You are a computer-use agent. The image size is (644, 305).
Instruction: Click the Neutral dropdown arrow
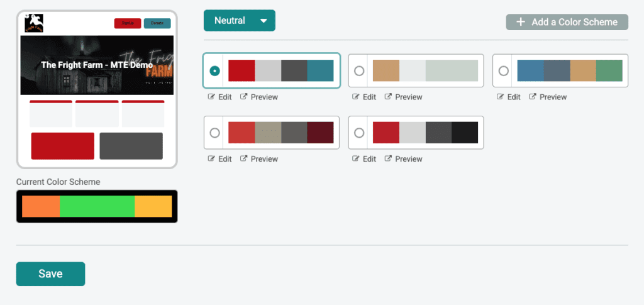click(x=264, y=21)
